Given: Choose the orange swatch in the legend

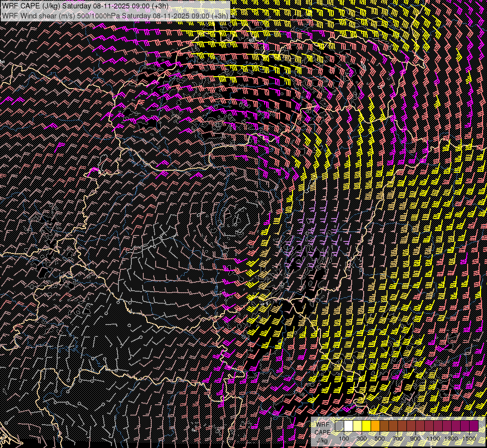Looking at the screenshot, I should click(375, 426).
